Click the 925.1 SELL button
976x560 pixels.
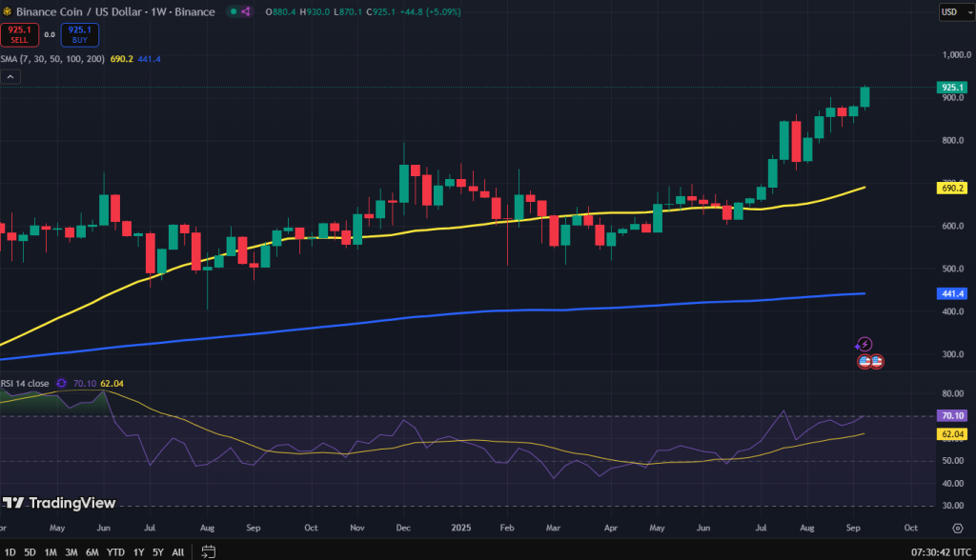[x=20, y=34]
